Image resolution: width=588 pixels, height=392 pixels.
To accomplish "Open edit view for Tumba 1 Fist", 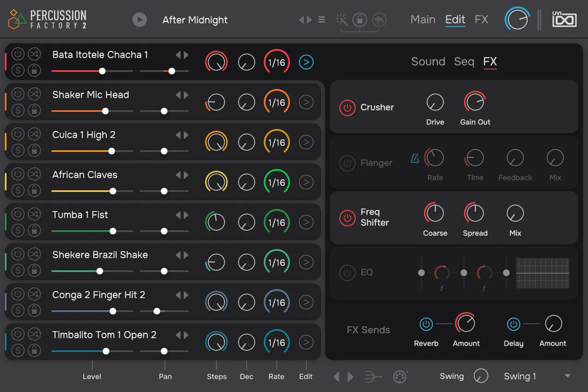I will pyautogui.click(x=306, y=222).
